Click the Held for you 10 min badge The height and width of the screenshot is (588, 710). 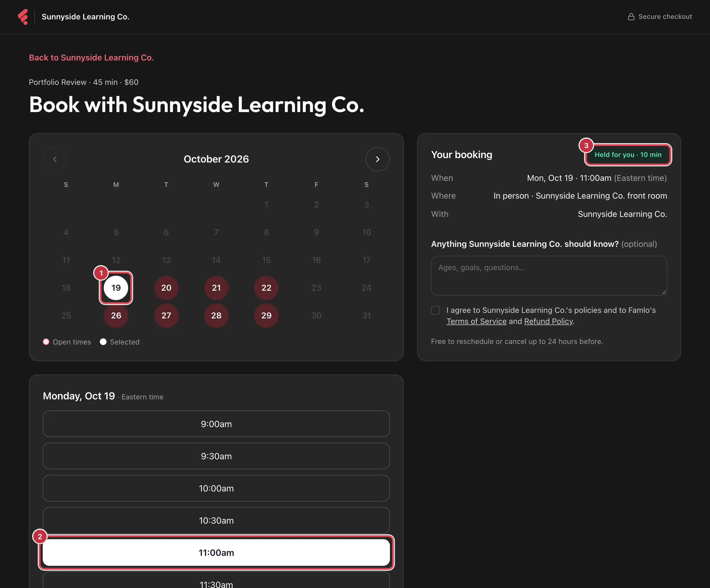point(628,154)
